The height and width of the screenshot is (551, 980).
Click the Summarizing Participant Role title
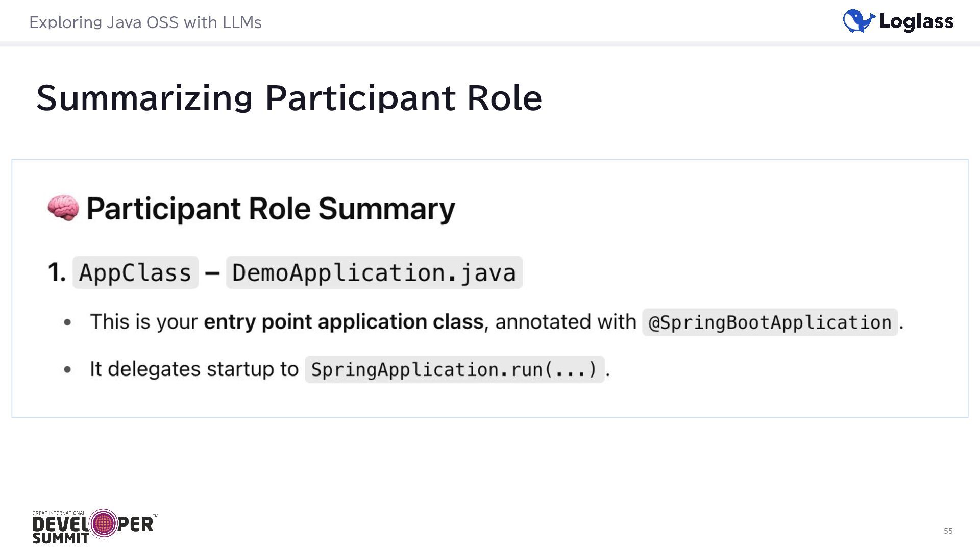tap(289, 97)
